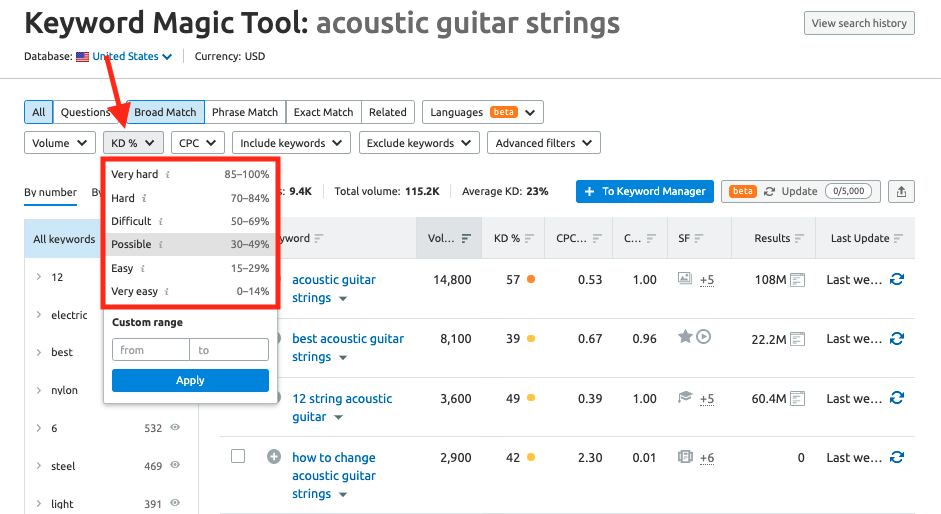Click the To Keyword Manager button
Screen dimensions: 941x514
point(644,191)
